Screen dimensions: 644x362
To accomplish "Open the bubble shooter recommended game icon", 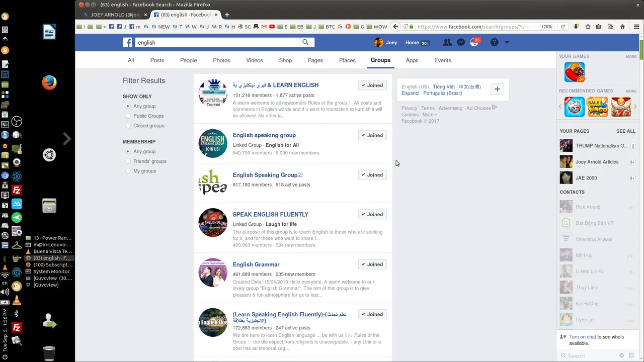I will [x=574, y=107].
